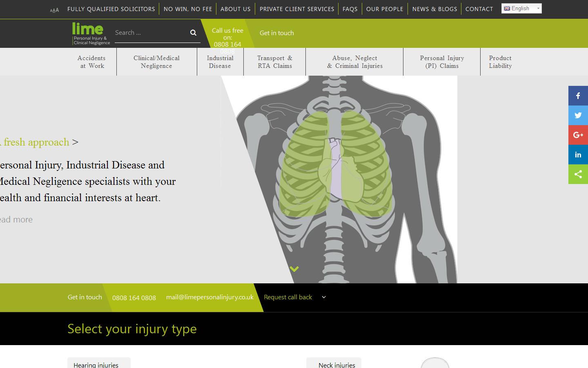
Task: Open the News & Blogs menu item
Action: 434,9
